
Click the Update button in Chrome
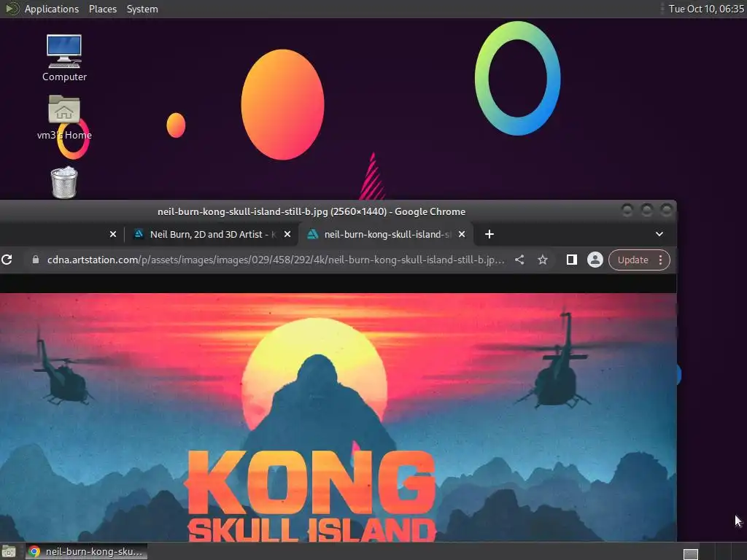point(632,260)
